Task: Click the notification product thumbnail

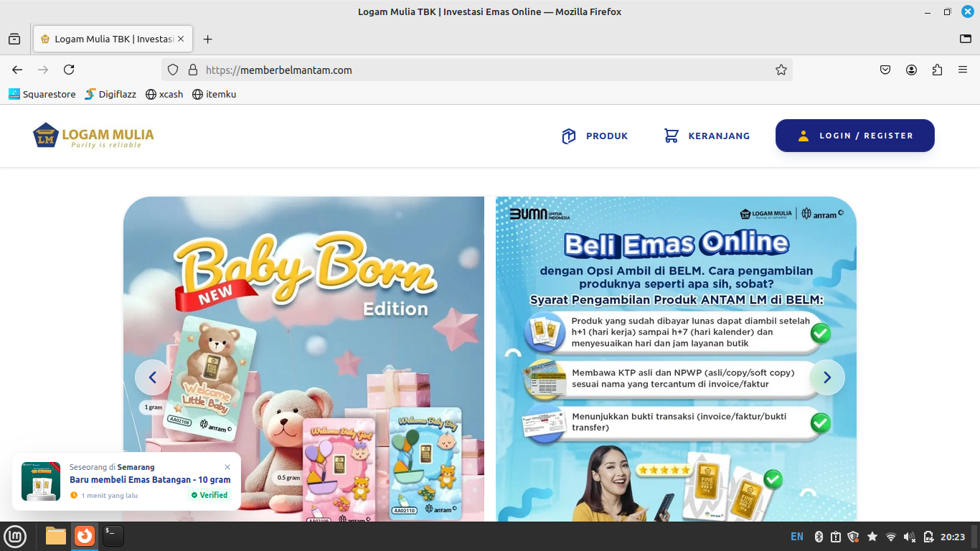Action: (x=41, y=481)
